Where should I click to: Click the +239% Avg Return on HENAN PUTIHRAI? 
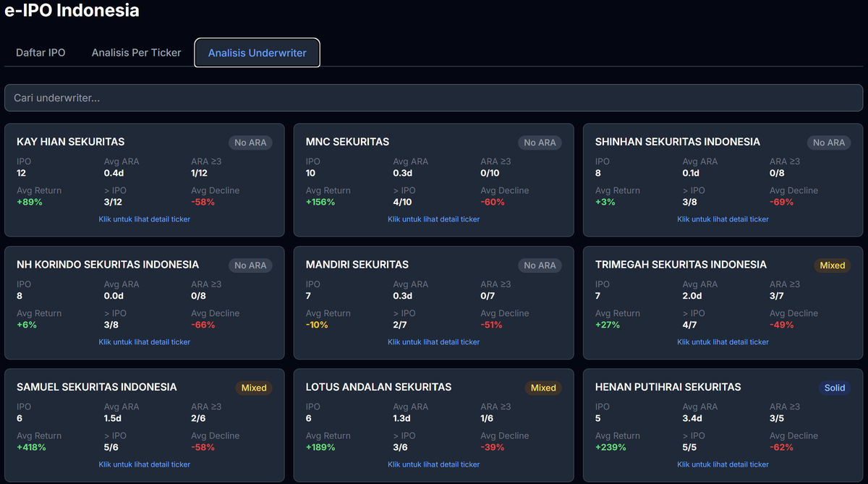[610, 447]
